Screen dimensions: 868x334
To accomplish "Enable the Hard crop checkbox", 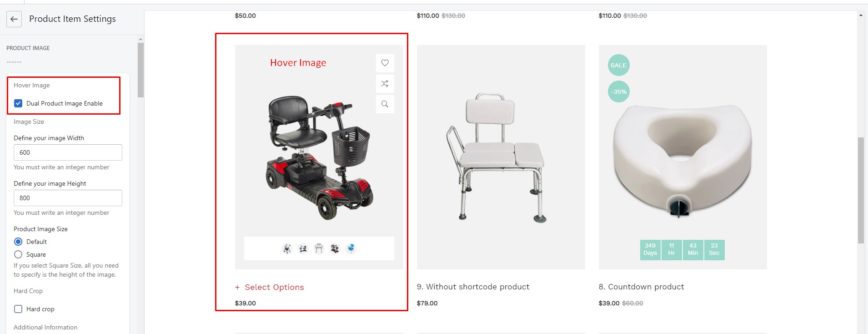I will click(18, 309).
